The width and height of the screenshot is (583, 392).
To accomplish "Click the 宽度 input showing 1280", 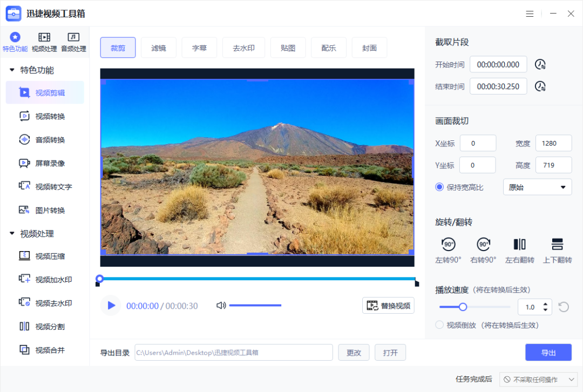I will click(x=554, y=143).
